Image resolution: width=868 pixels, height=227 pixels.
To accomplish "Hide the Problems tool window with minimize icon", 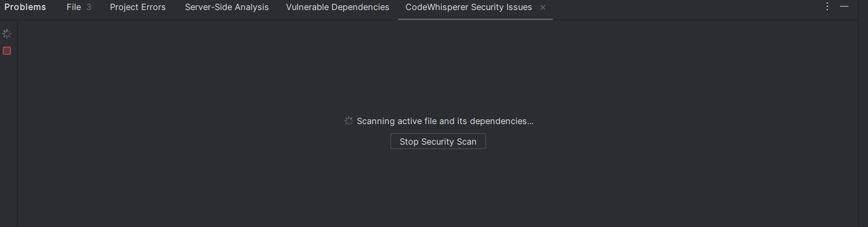I will coord(844,7).
